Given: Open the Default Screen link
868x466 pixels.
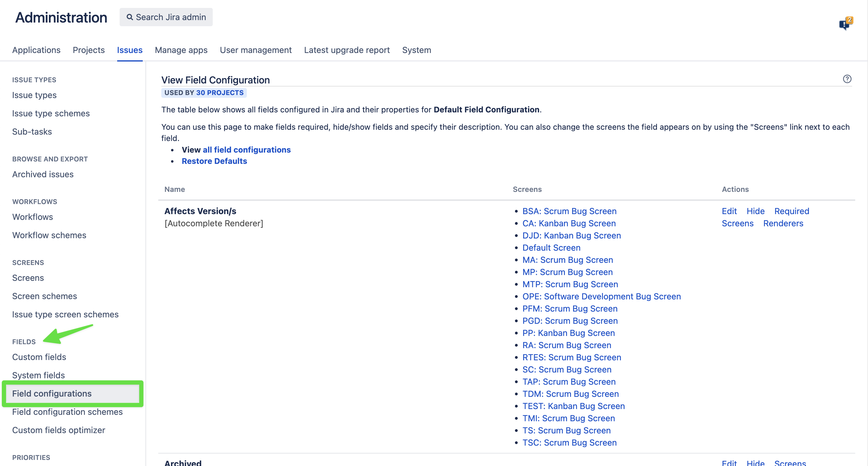Looking at the screenshot, I should 551,248.
